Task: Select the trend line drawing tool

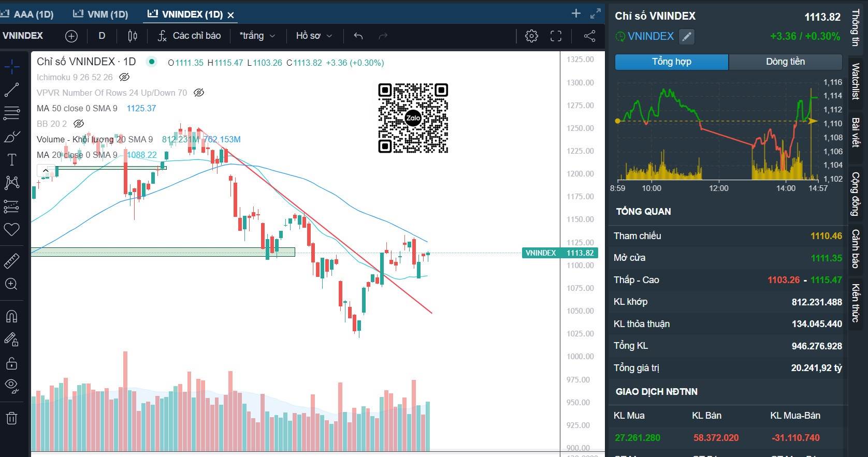Action: click(x=11, y=90)
